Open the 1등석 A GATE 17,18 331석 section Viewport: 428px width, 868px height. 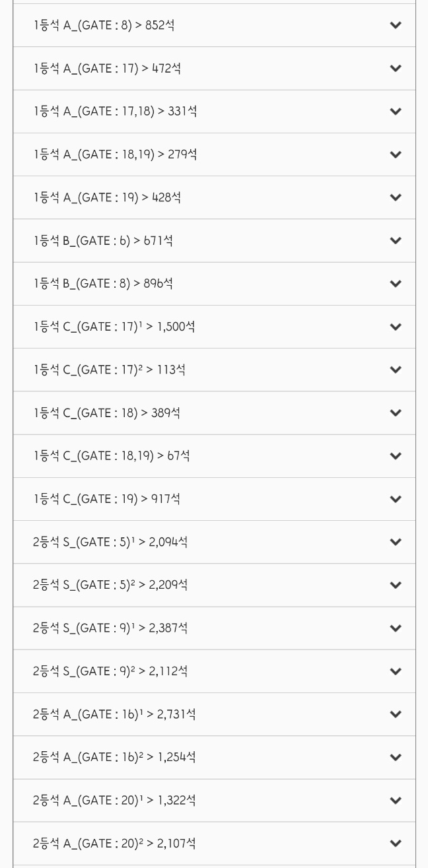[214, 112]
